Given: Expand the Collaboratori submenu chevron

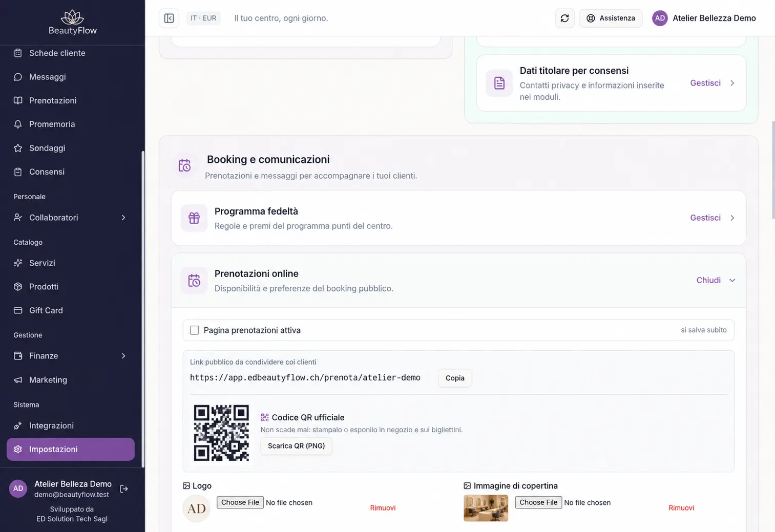Looking at the screenshot, I should [123, 218].
